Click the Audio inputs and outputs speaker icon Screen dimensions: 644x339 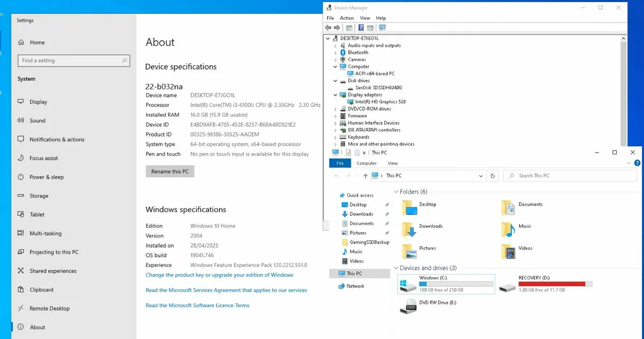pos(343,46)
